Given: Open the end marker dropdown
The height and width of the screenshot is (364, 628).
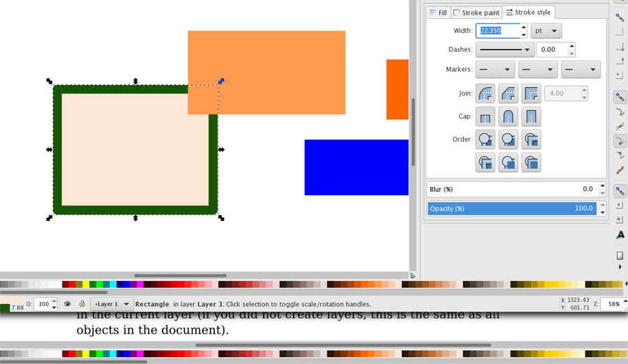Looking at the screenshot, I should coord(581,70).
